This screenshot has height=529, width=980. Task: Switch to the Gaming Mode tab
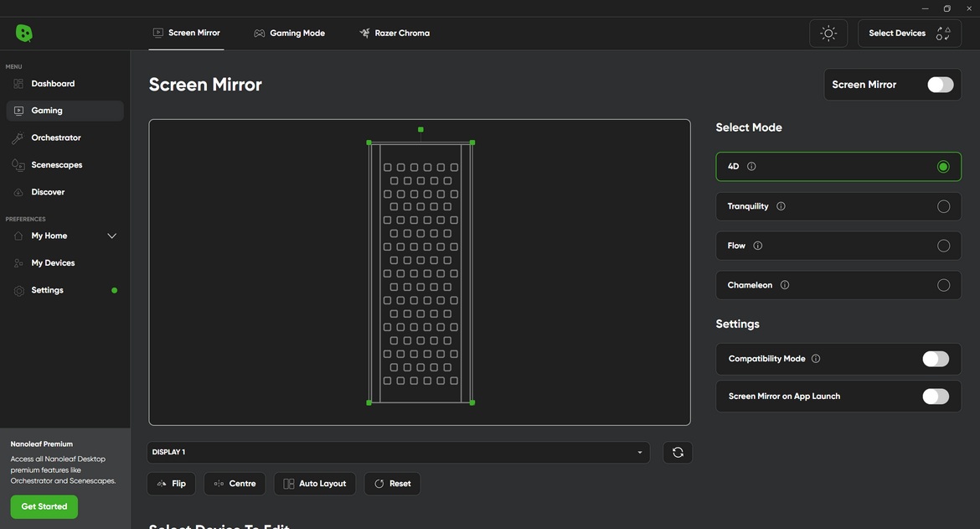[x=289, y=34]
